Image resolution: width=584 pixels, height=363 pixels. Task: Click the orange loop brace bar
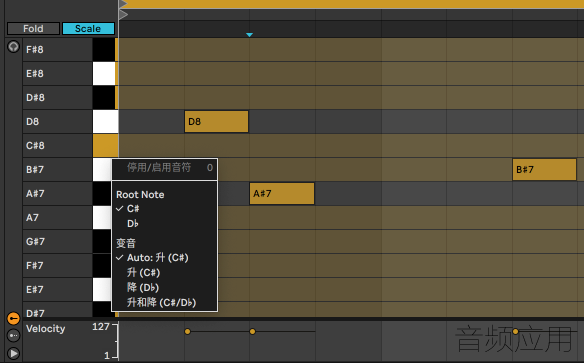pos(351,4)
